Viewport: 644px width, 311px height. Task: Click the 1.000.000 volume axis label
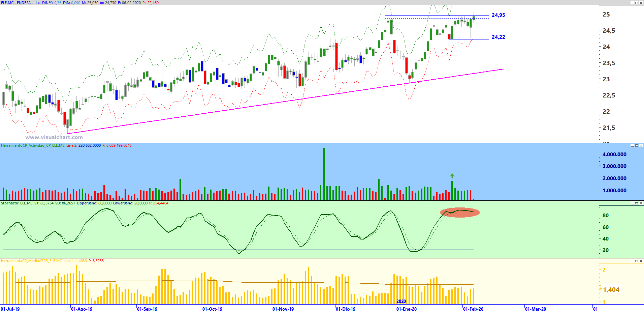coord(615,191)
